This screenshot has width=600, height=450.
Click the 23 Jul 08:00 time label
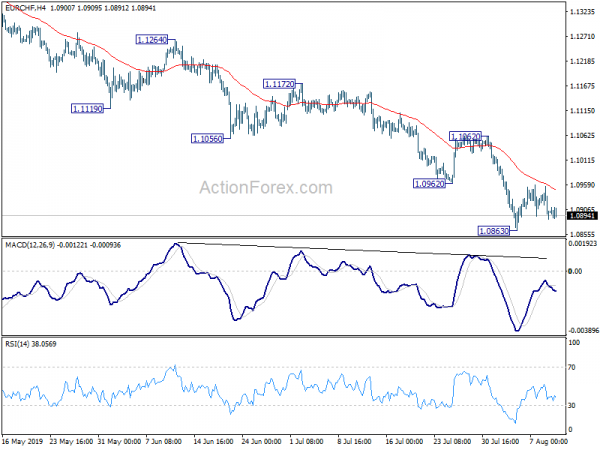(x=452, y=441)
